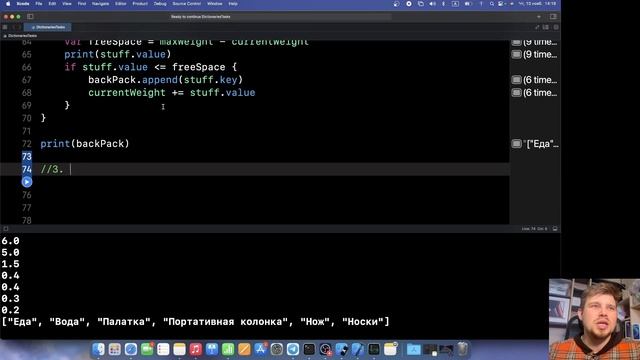Image resolution: width=640 pixels, height=360 pixels.
Task: Place cursor on line 74 comment //3.
Action: click(x=52, y=169)
